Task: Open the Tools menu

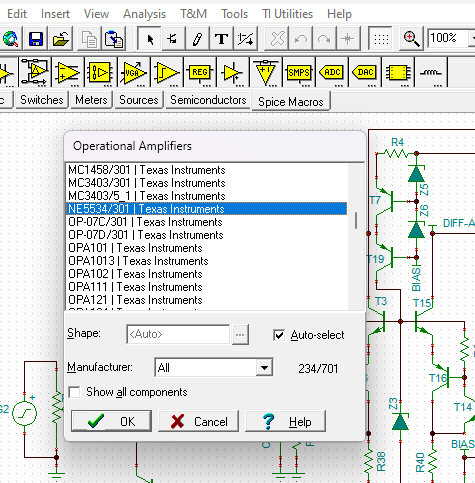Action: pos(235,14)
